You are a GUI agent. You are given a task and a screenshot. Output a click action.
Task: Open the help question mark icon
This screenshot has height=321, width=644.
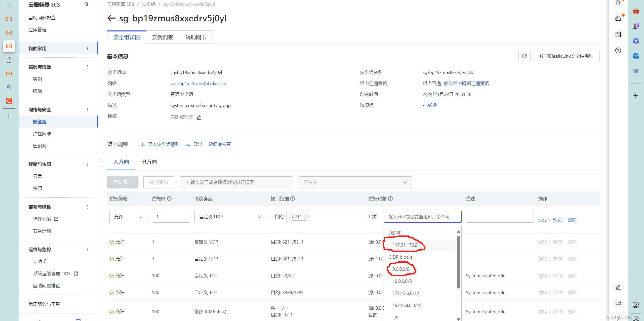618,50
